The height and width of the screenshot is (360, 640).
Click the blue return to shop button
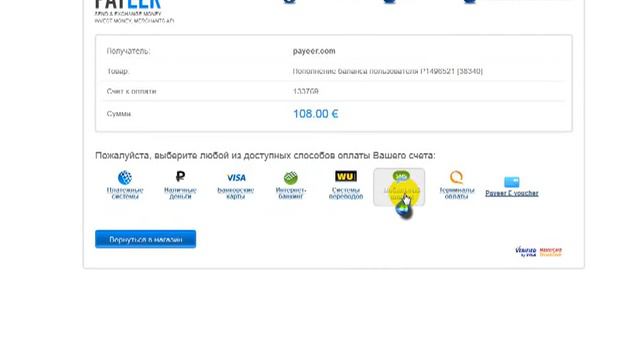[x=145, y=239]
